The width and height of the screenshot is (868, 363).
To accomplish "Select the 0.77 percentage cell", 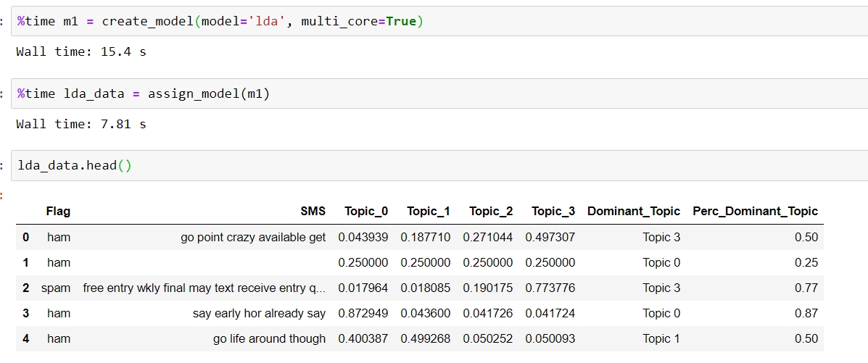I will pyautogui.click(x=806, y=288).
